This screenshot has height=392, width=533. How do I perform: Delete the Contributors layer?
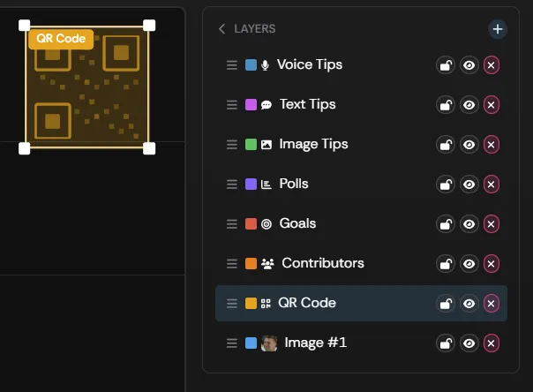[x=492, y=263]
